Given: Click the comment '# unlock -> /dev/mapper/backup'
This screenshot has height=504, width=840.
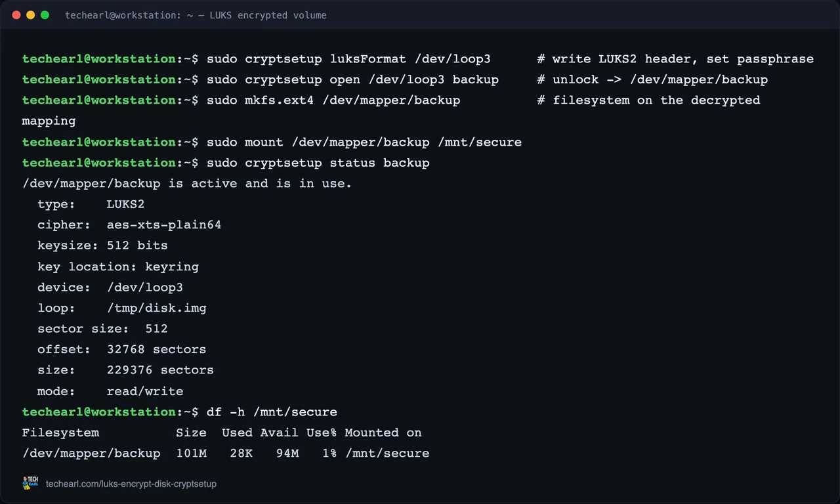Looking at the screenshot, I should tap(652, 79).
